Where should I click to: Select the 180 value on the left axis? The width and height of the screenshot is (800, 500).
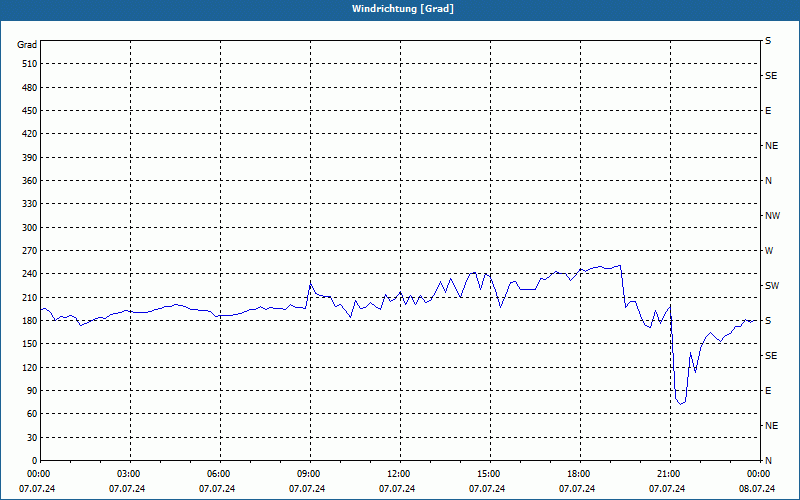click(x=30, y=321)
